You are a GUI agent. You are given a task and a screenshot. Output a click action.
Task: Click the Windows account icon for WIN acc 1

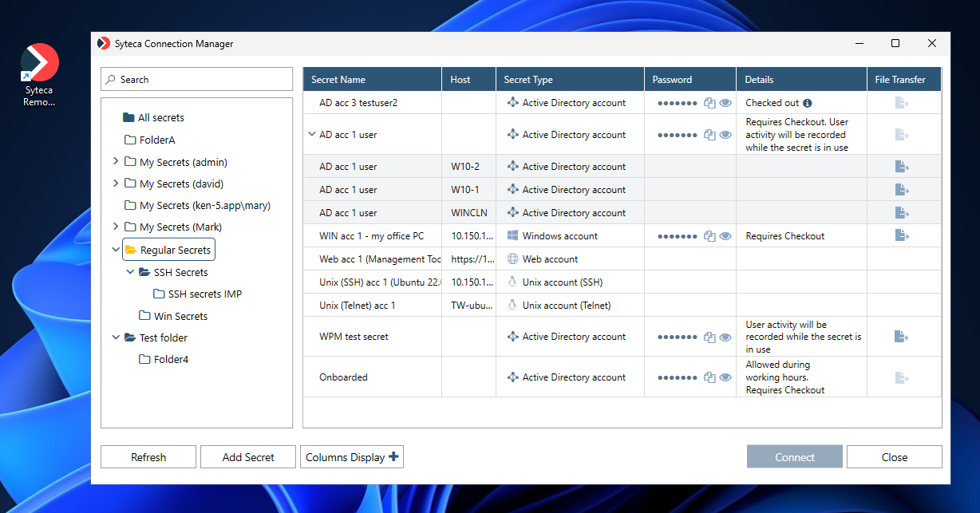click(x=513, y=235)
